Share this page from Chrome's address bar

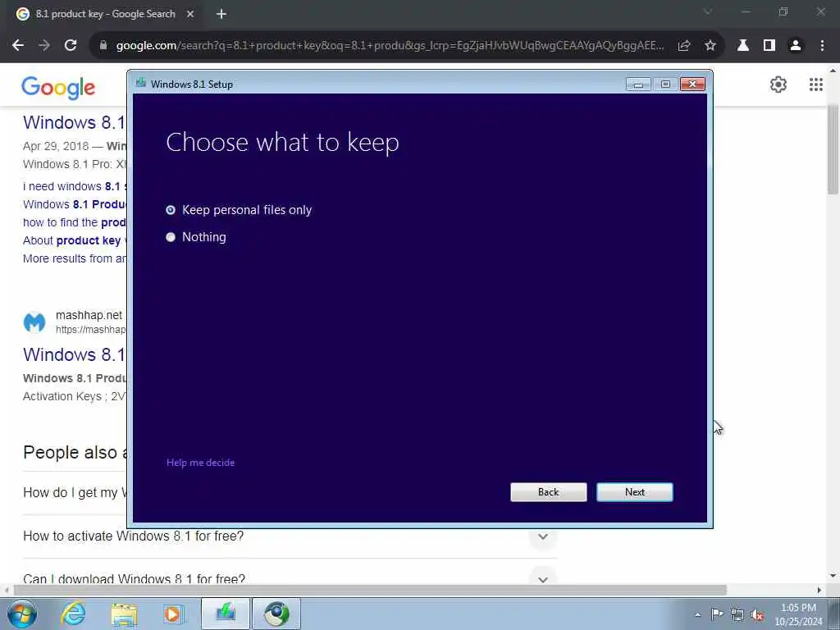[x=683, y=46]
